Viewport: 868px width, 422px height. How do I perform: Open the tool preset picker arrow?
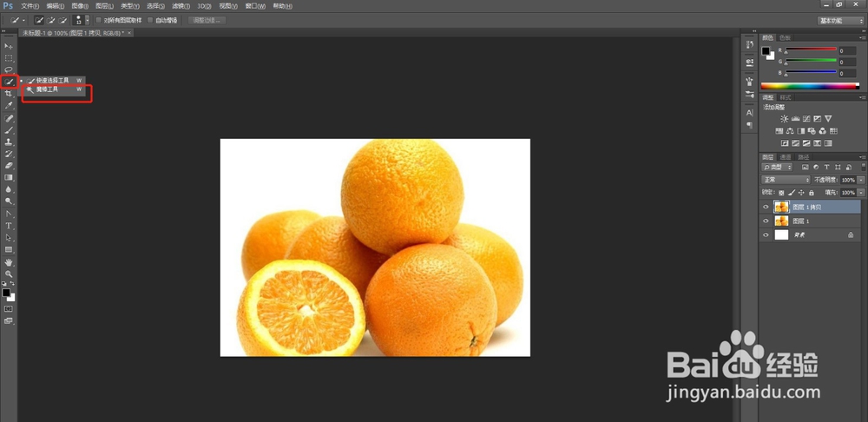[23, 21]
